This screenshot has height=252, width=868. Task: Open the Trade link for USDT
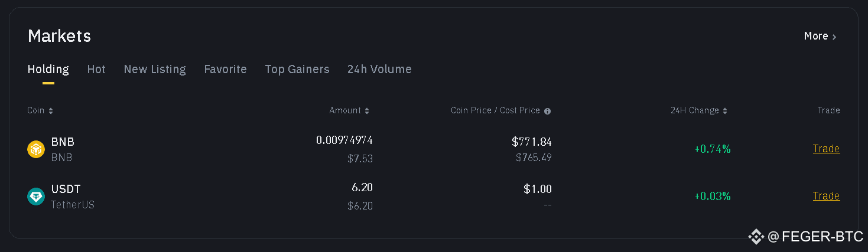[826, 196]
